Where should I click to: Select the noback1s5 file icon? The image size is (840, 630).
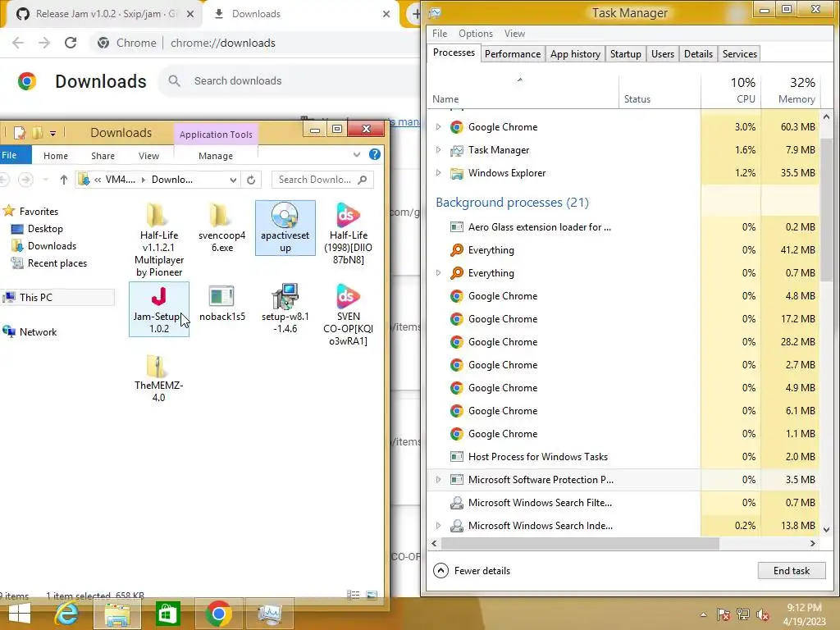tap(221, 304)
